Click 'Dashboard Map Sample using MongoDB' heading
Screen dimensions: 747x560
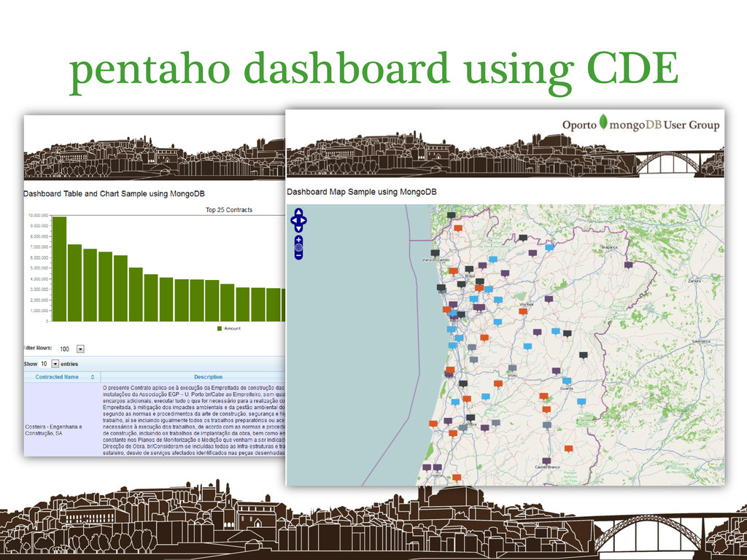click(x=362, y=192)
